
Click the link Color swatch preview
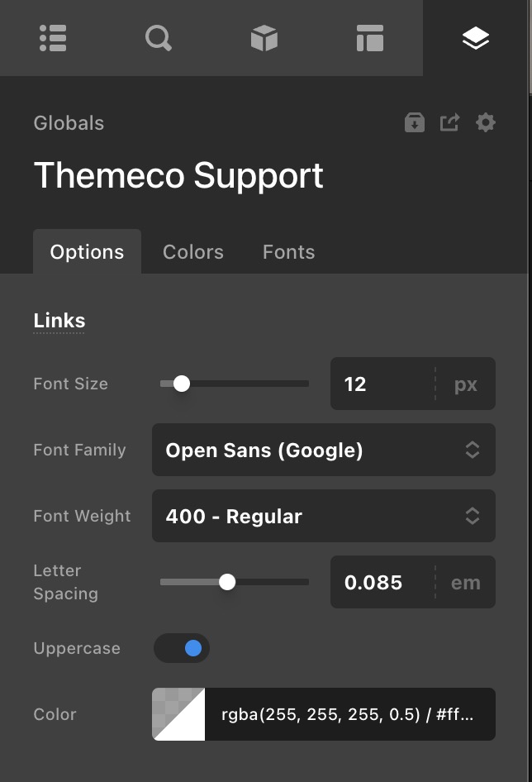(x=178, y=714)
